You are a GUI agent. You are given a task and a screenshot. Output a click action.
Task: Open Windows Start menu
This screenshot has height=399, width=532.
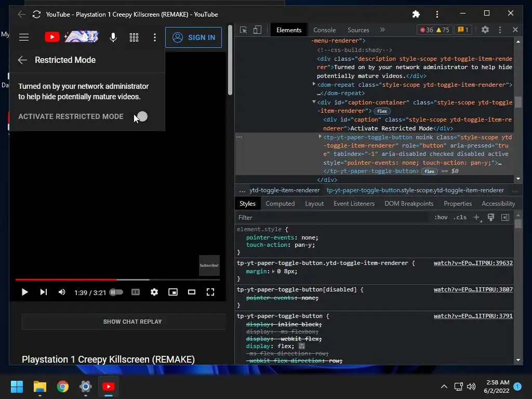pos(17,387)
